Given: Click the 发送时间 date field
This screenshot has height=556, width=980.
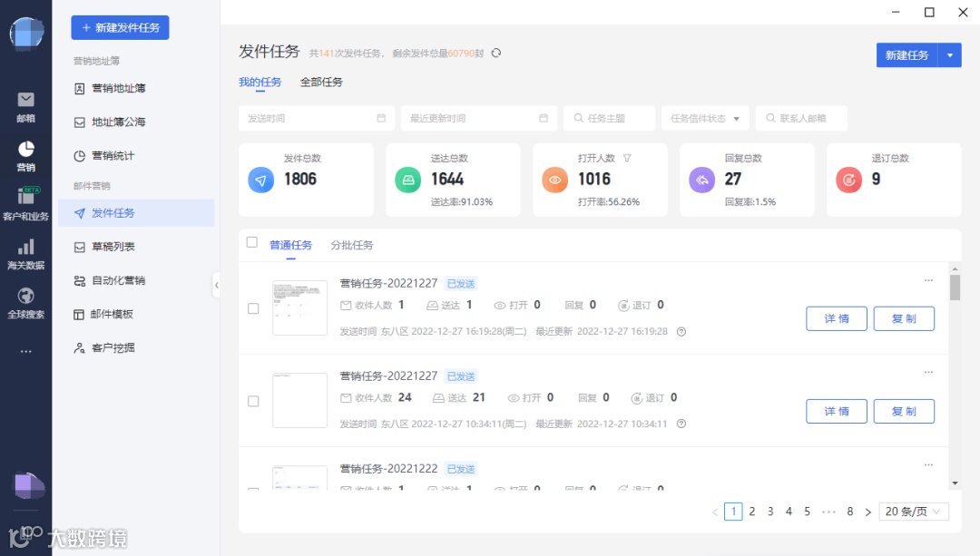Looking at the screenshot, I should [317, 118].
